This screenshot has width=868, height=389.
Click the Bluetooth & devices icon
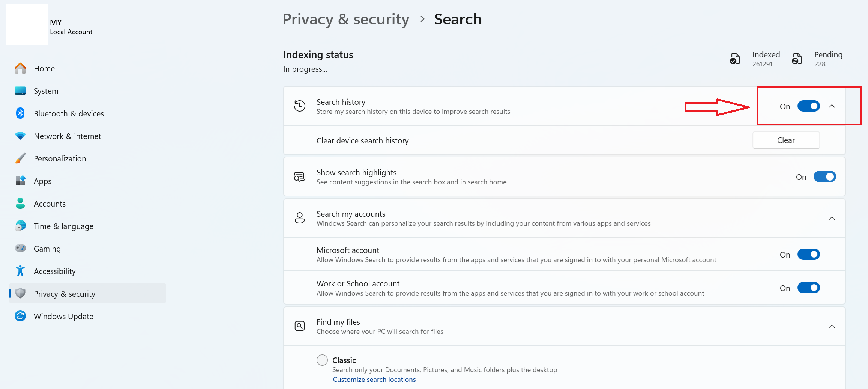tap(20, 113)
